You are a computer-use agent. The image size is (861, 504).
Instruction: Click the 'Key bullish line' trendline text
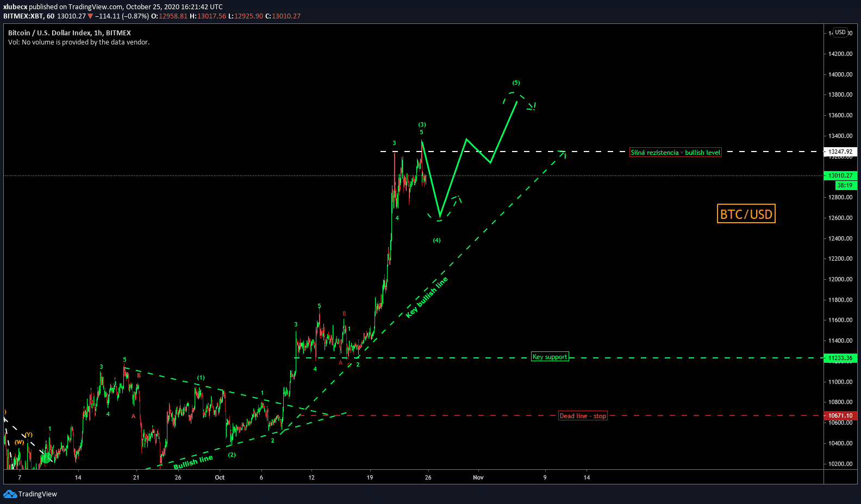427,297
